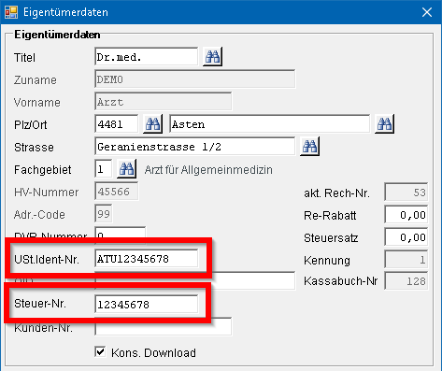Click the Arzt für Allgemeinmedizin text
The height and width of the screenshot is (371, 442).
209,170
